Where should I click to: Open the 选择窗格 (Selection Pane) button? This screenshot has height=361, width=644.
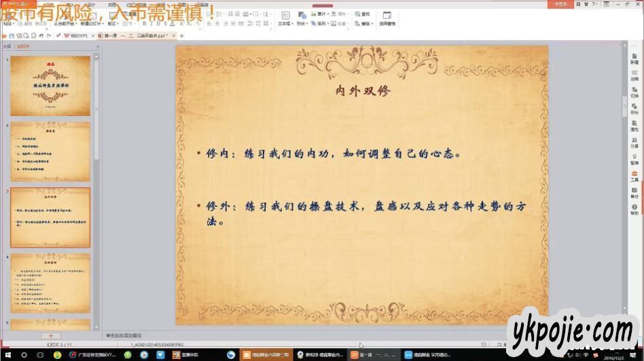coord(387,18)
